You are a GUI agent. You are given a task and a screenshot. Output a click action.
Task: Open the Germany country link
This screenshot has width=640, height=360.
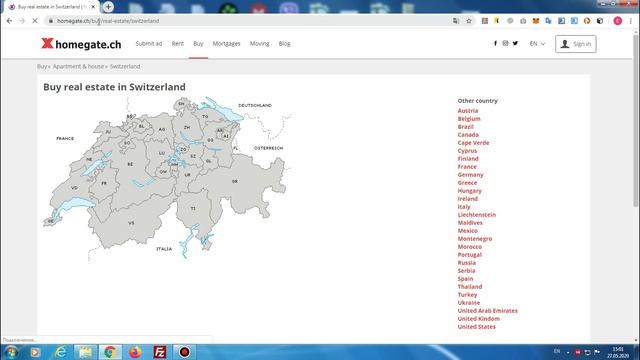click(x=470, y=175)
